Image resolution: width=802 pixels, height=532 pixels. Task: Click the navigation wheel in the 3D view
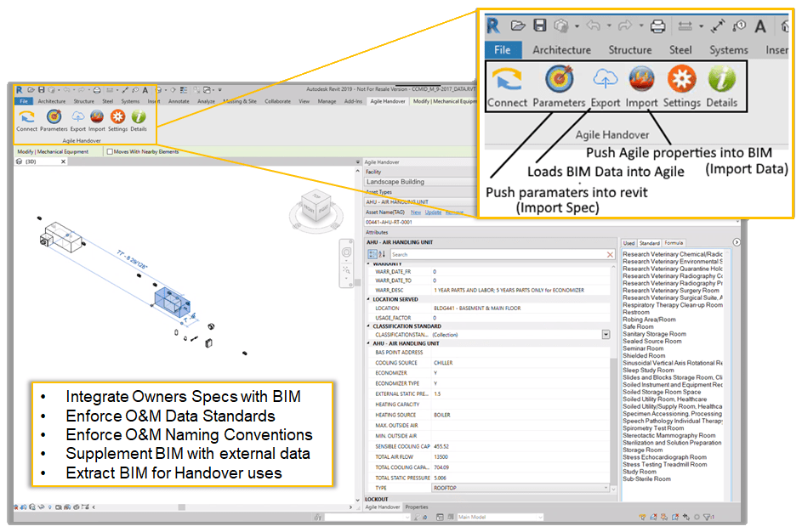[x=347, y=252]
